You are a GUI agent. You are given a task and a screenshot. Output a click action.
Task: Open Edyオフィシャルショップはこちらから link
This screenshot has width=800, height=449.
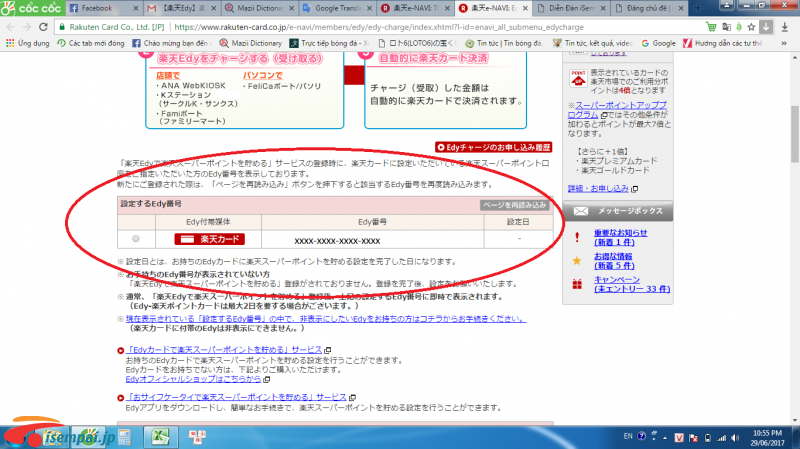[193, 379]
